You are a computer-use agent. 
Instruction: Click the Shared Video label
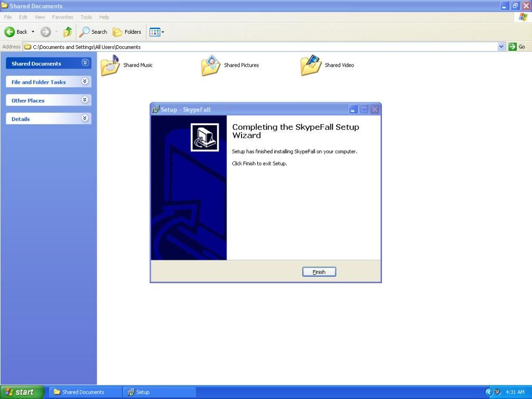click(339, 65)
